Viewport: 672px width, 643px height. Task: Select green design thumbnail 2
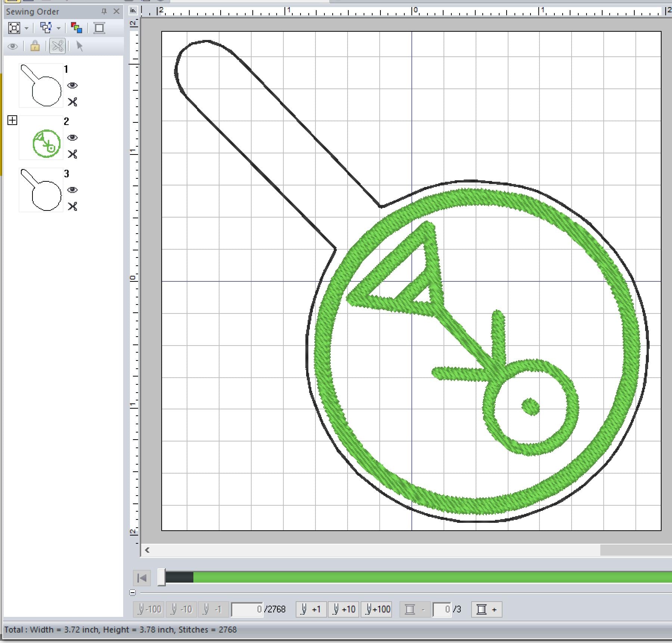pyautogui.click(x=41, y=138)
